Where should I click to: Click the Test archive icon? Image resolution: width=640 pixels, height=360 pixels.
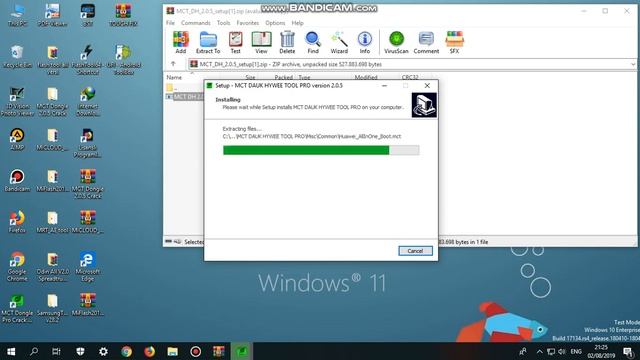236,42
